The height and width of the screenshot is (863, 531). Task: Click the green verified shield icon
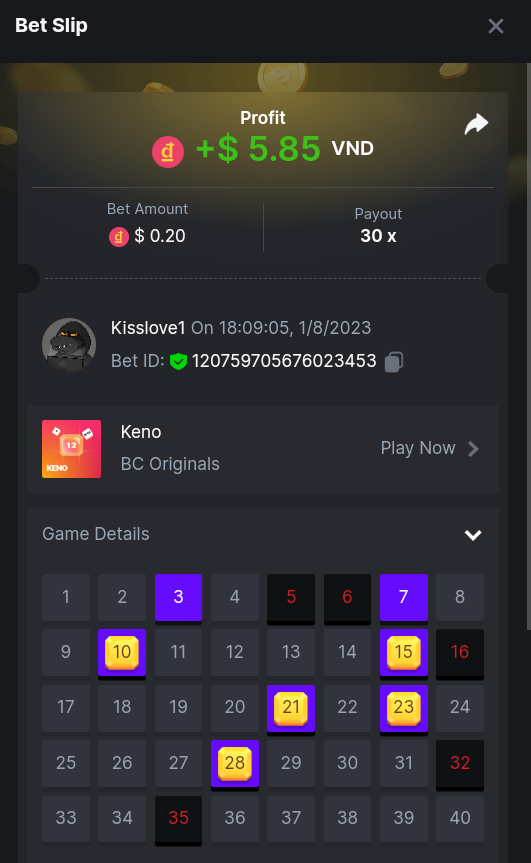click(178, 361)
